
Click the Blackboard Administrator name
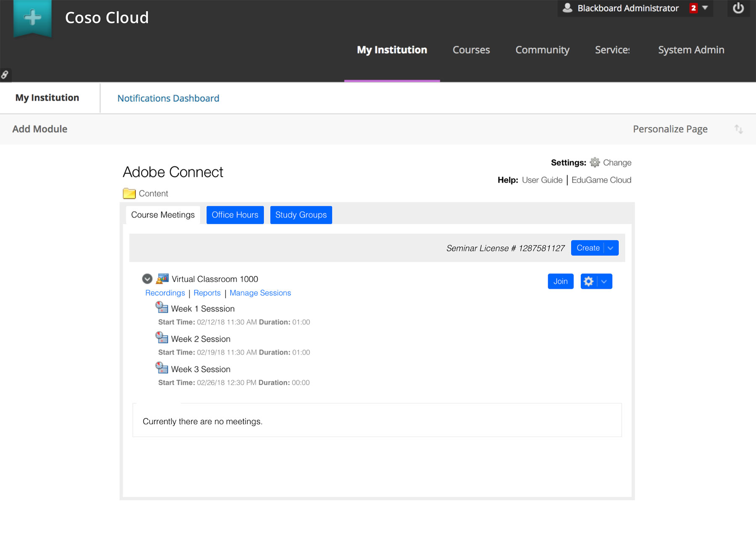click(x=628, y=8)
